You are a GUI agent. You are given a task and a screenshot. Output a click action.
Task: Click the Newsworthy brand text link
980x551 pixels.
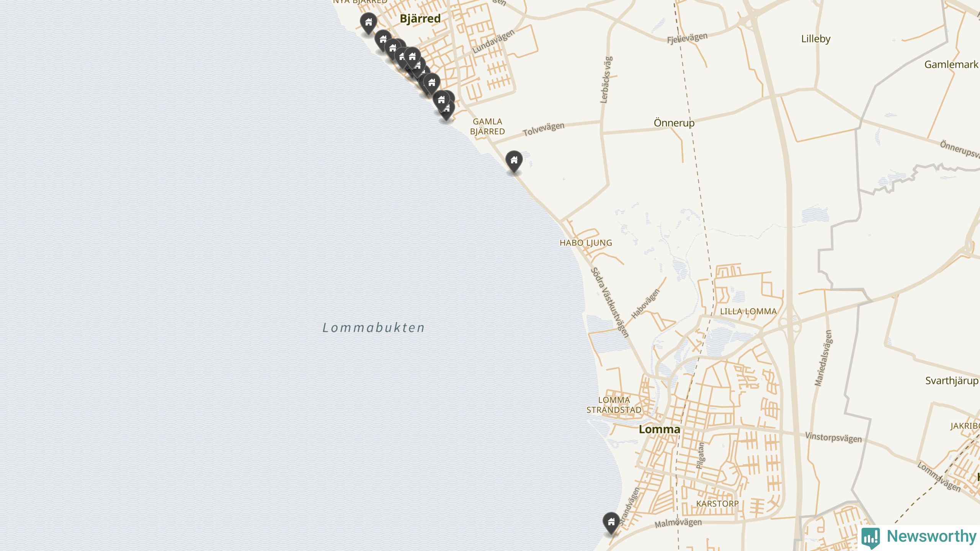[x=931, y=536]
